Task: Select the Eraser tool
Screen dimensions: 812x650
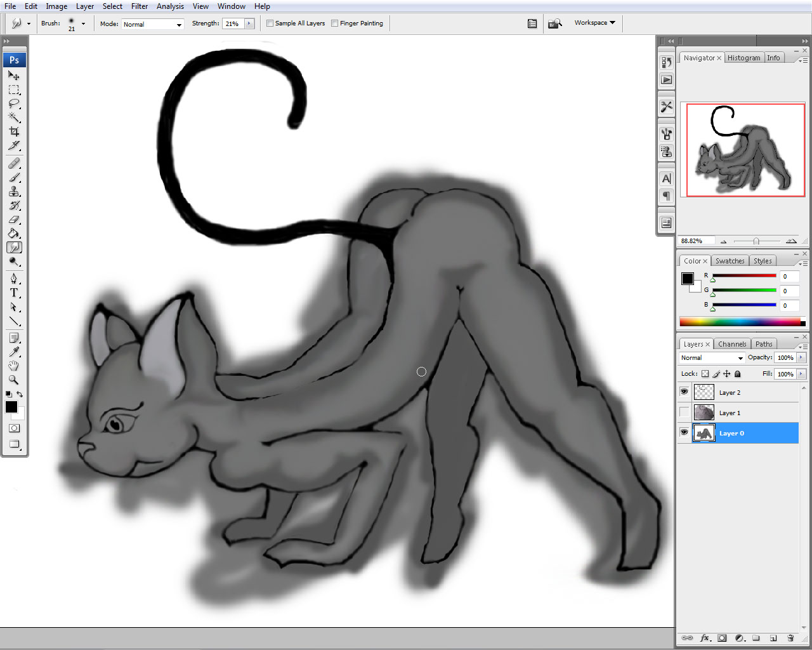Action: 14,220
